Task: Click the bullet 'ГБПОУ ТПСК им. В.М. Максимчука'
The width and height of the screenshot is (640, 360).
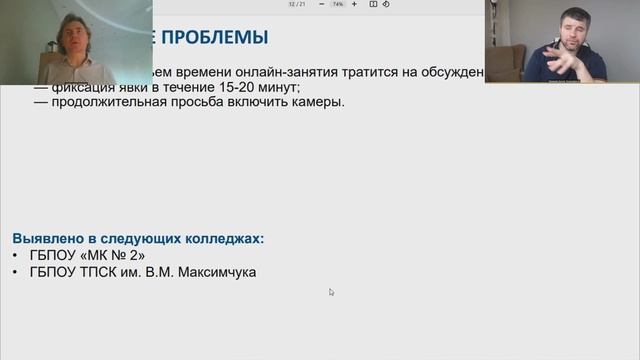Action: [143, 272]
